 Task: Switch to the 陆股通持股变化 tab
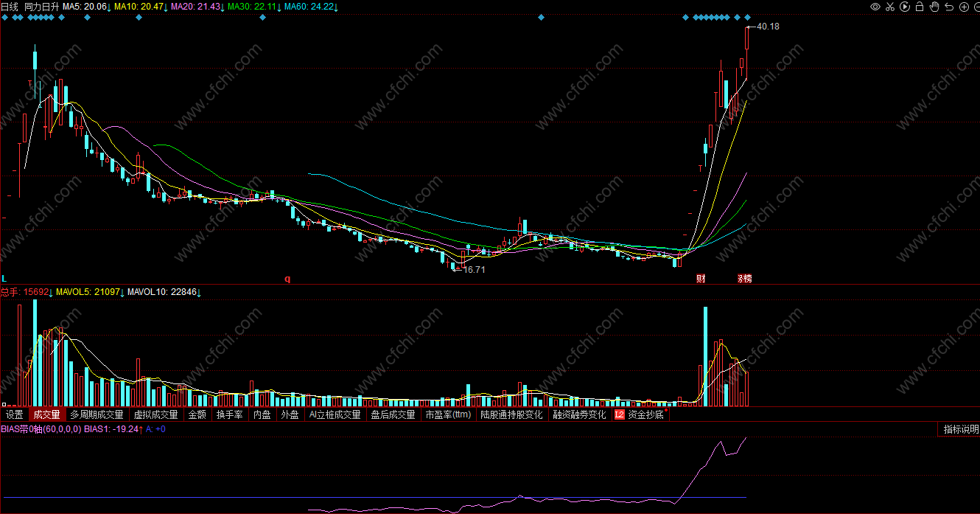(511, 414)
